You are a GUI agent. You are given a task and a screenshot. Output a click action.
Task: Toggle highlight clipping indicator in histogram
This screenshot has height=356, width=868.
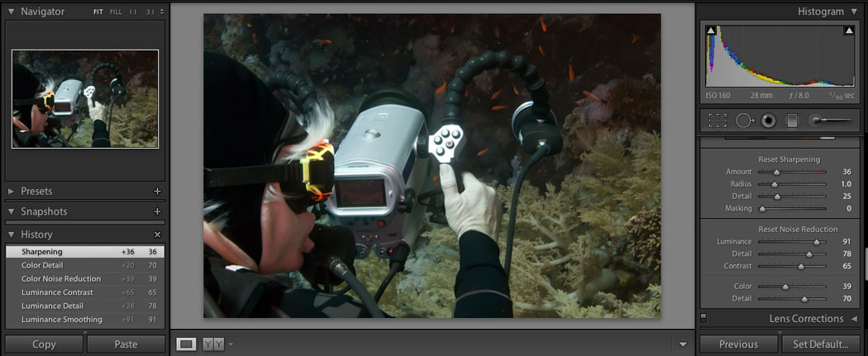848,31
